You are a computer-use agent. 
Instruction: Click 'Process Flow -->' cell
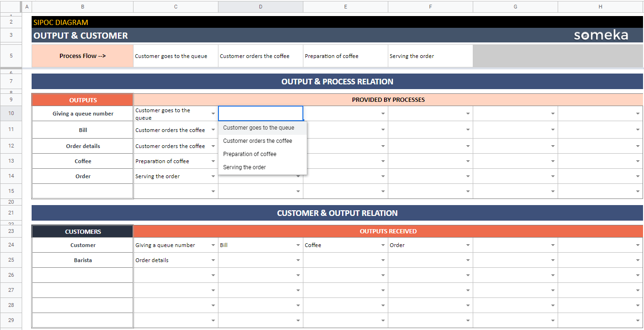point(83,56)
